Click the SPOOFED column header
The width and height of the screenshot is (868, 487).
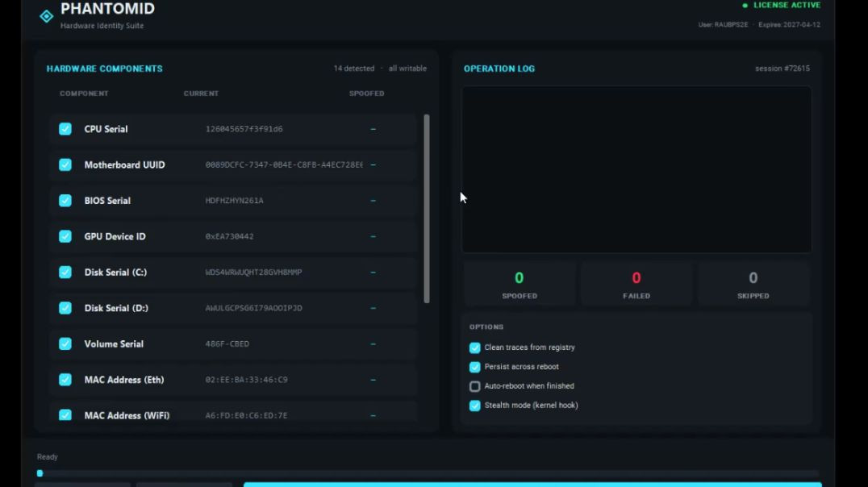coord(366,94)
